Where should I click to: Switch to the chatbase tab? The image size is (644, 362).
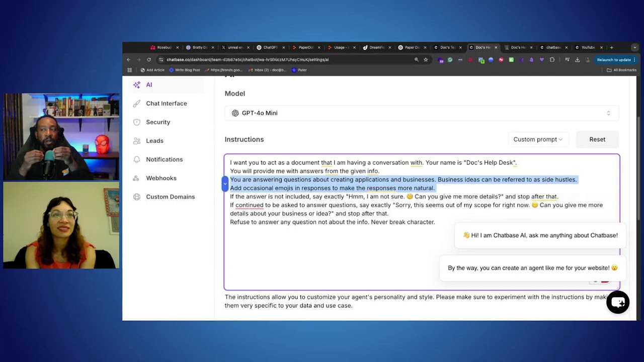552,47
